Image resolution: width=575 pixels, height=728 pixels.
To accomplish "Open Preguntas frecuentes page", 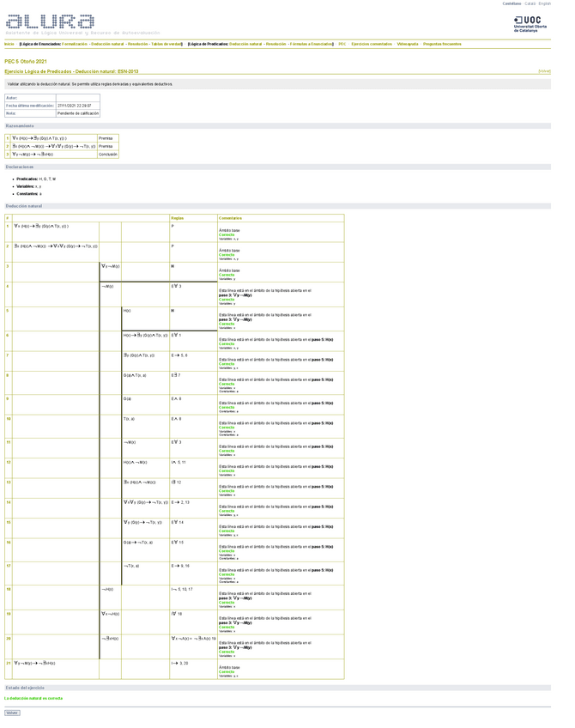I will tap(442, 44).
